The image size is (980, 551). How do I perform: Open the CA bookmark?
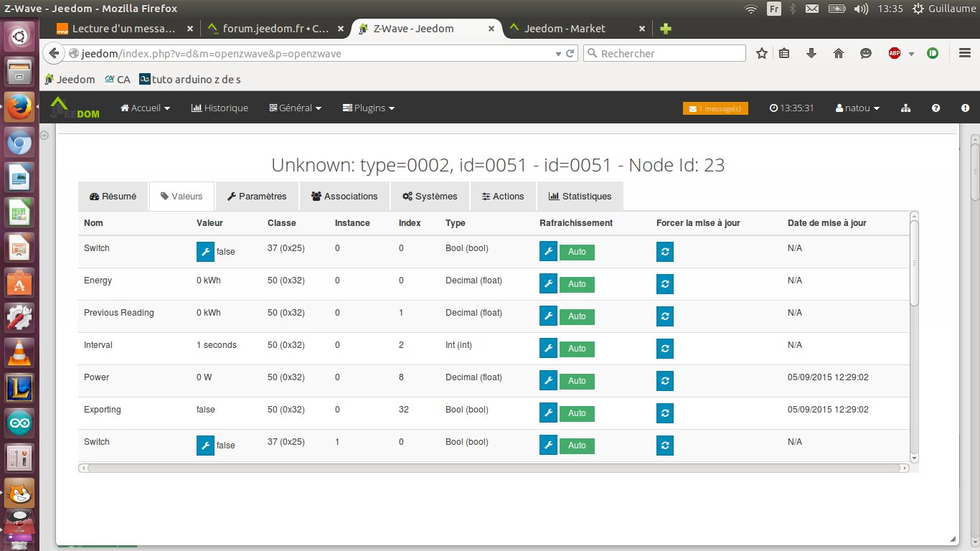click(118, 79)
